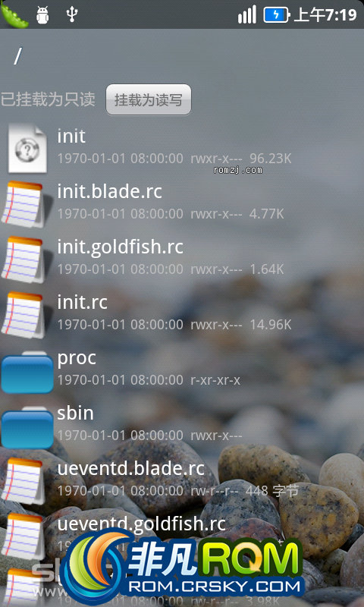
Task: Open the init file entry
Action: 182,148
